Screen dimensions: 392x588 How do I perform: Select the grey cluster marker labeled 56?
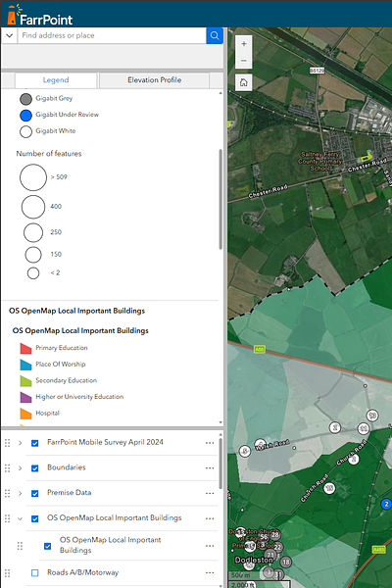[x=264, y=537]
